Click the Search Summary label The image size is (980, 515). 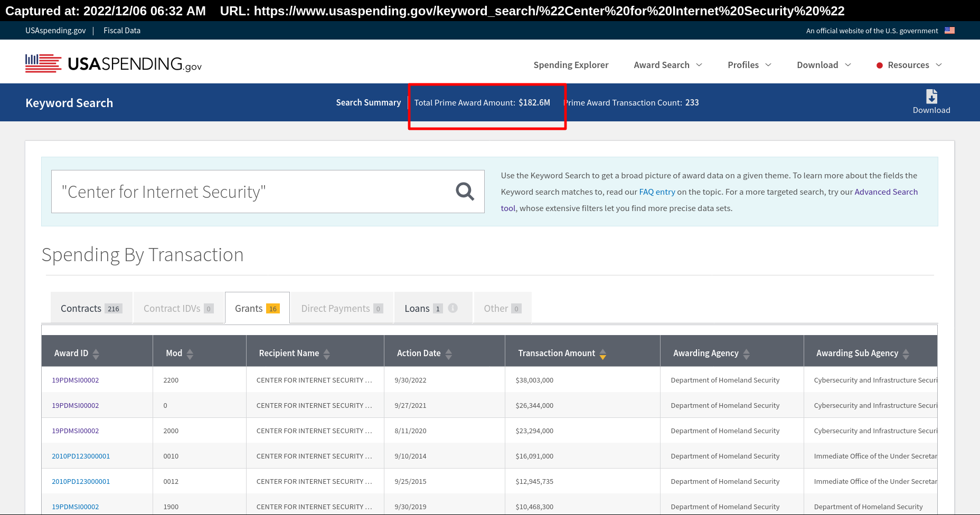[369, 102]
